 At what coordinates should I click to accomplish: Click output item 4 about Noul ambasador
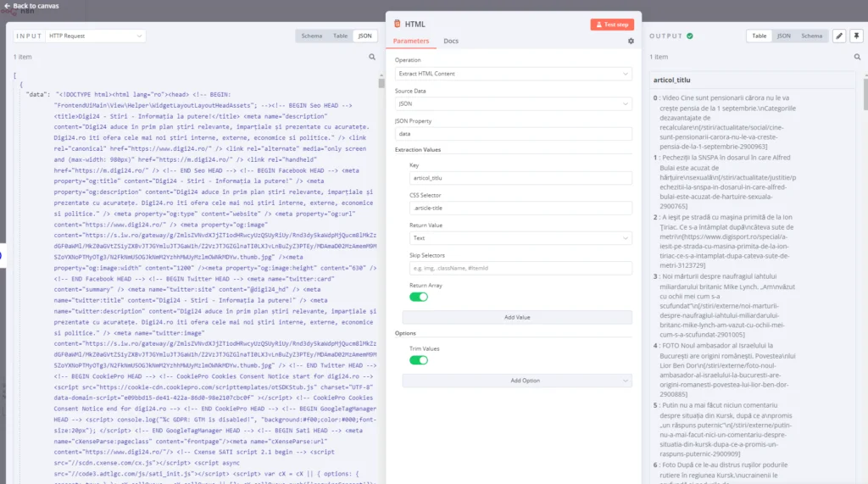coord(725,370)
